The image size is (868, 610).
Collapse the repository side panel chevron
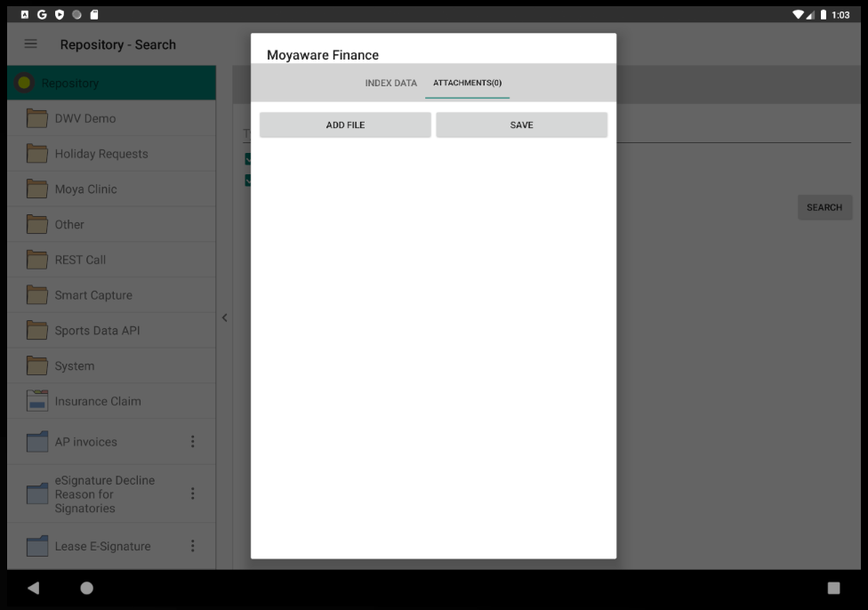pos(224,317)
